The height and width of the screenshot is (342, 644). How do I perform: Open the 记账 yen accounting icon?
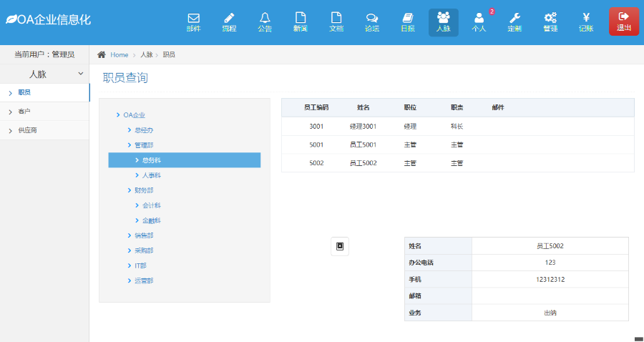586,23
